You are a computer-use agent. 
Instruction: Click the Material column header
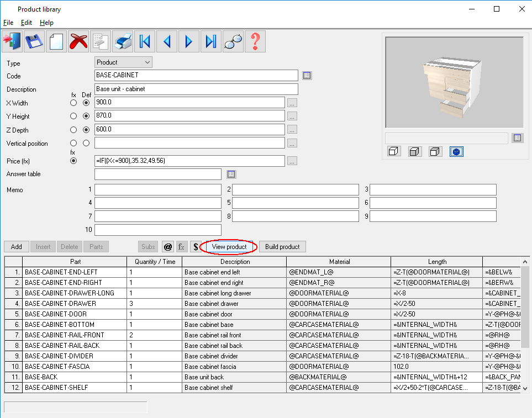(x=339, y=262)
